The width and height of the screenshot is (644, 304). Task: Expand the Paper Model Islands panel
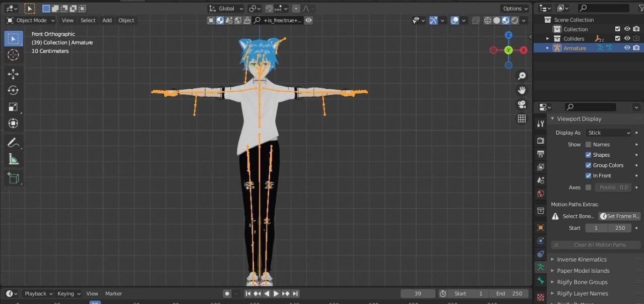[552, 271]
